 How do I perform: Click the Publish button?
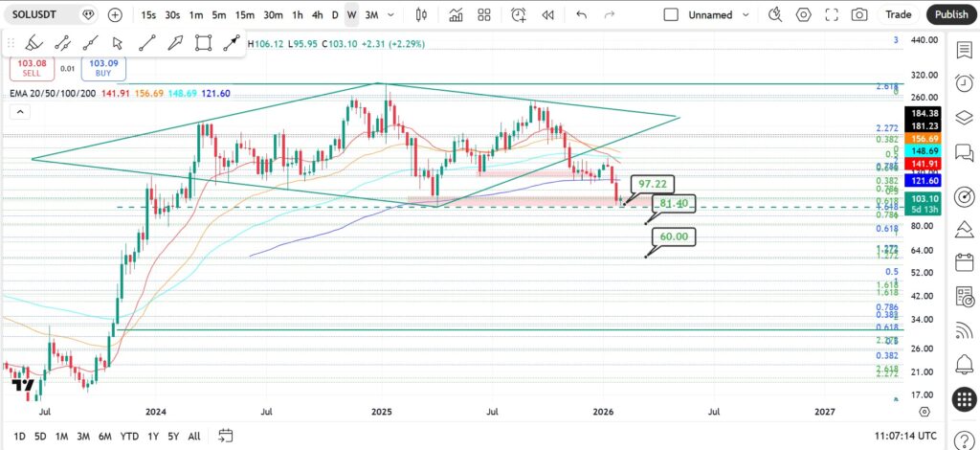tap(951, 14)
